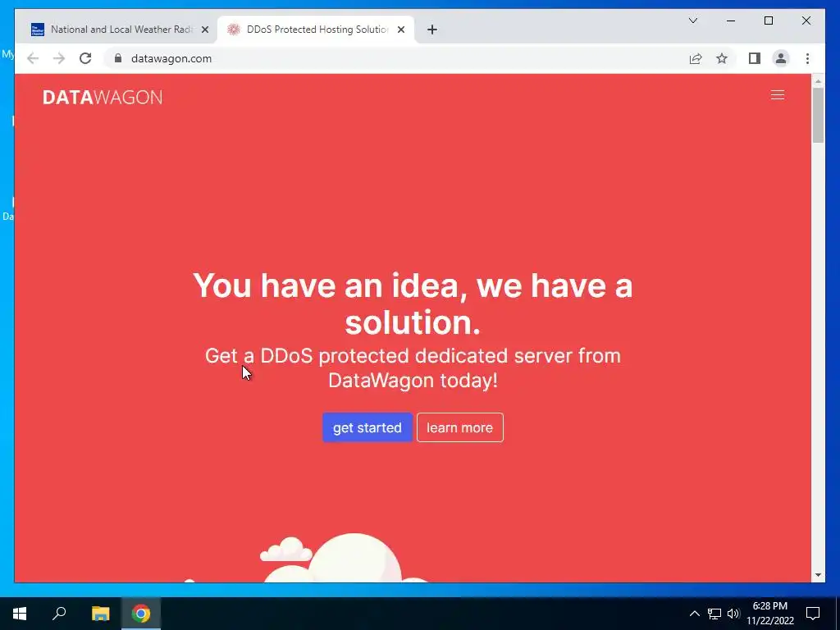Maximize the Chrome window
The width and height of the screenshot is (840, 630).
click(x=768, y=21)
